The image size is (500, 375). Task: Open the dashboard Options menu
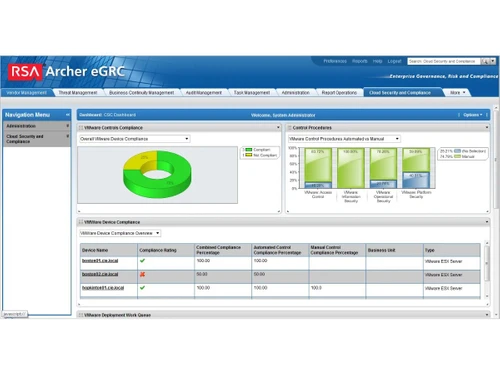click(x=473, y=115)
